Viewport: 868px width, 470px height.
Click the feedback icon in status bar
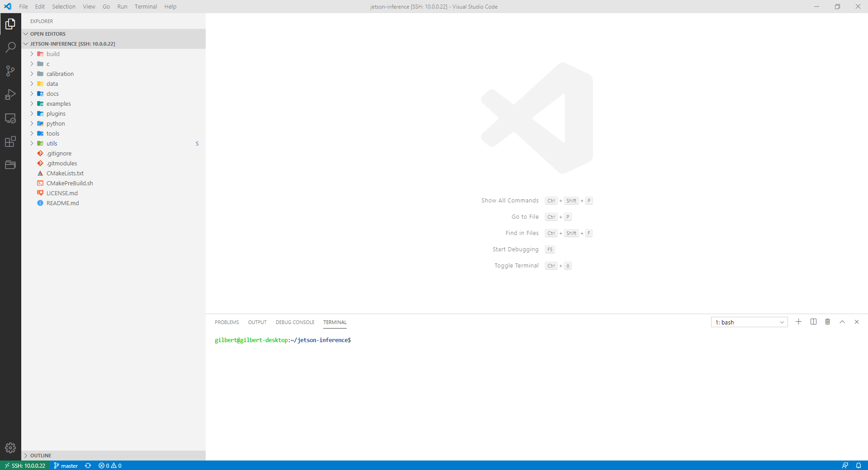(845, 465)
